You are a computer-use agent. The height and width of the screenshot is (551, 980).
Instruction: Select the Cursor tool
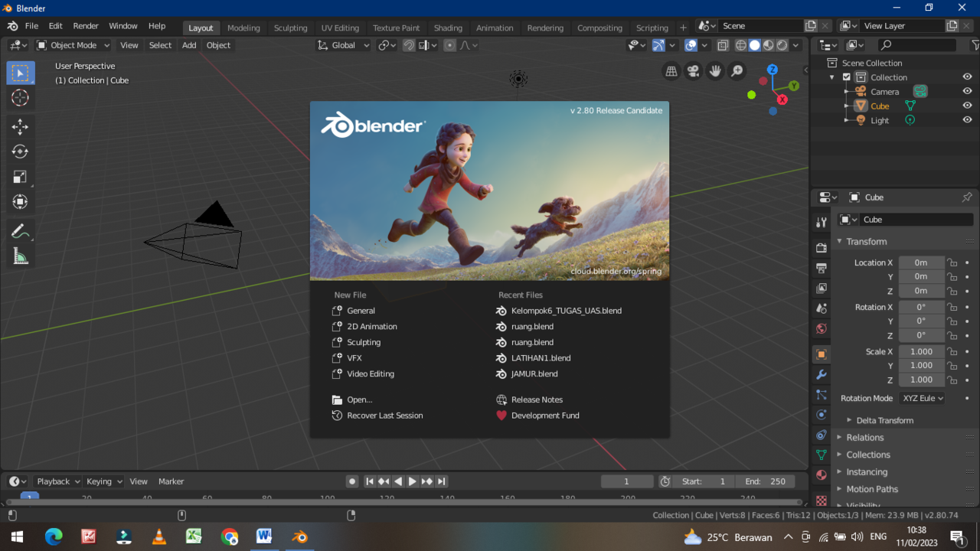21,98
